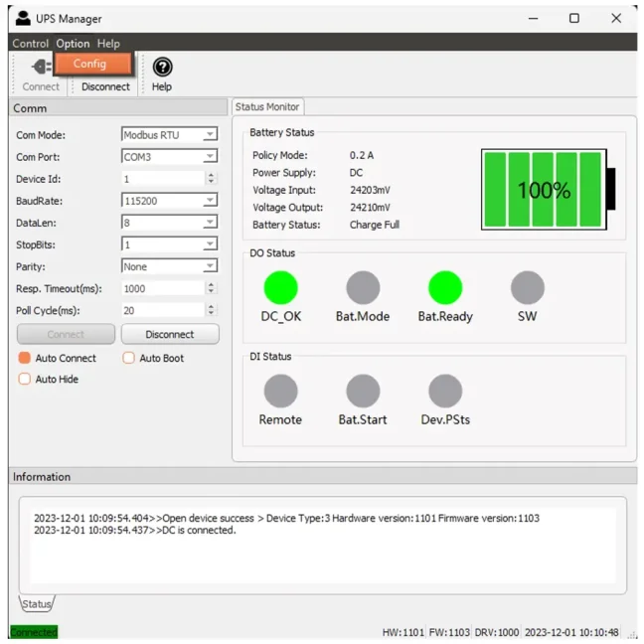
Task: Click the status bar date and time
Action: point(571,632)
